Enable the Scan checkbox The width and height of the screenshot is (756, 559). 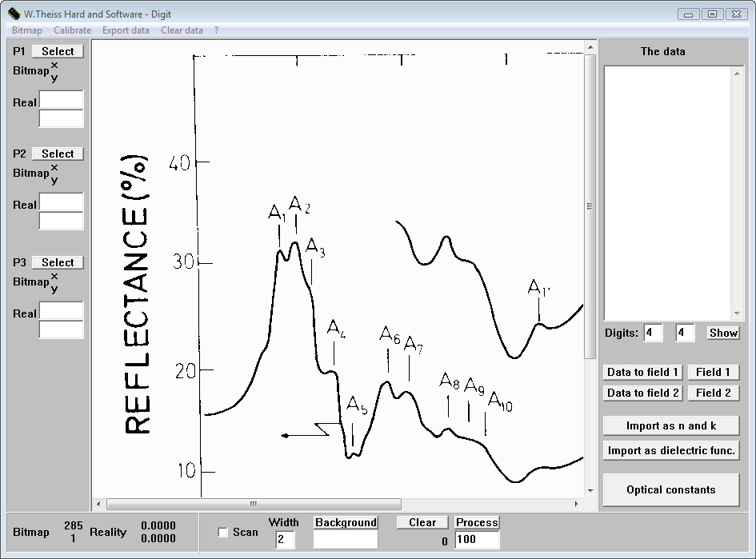click(x=223, y=533)
